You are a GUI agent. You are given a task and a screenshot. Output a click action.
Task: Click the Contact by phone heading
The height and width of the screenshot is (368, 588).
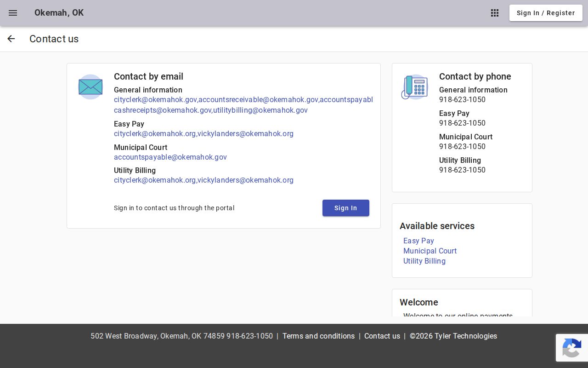pos(475,76)
